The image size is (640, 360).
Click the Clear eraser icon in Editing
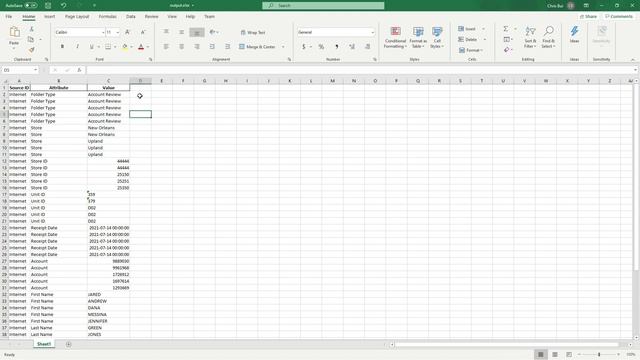click(507, 50)
